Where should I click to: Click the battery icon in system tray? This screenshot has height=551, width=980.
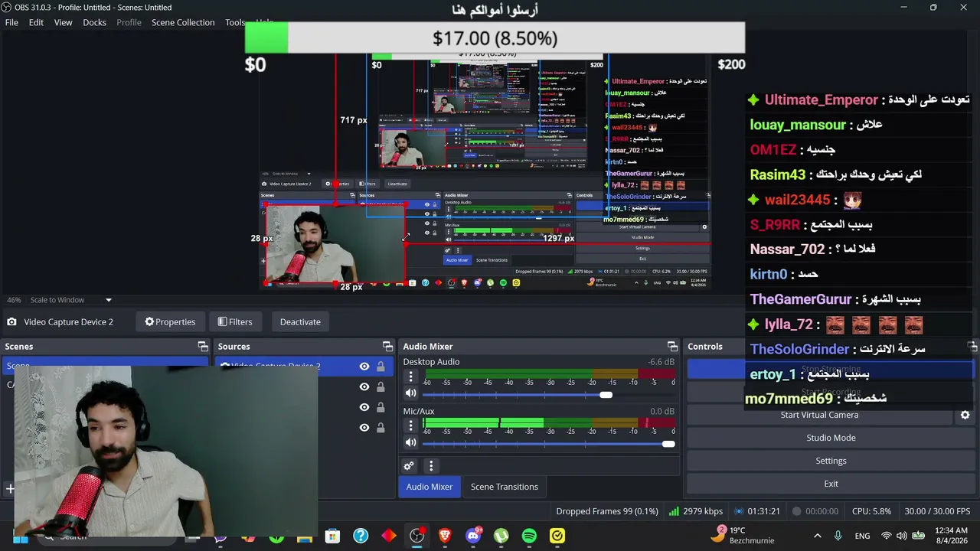918,536
